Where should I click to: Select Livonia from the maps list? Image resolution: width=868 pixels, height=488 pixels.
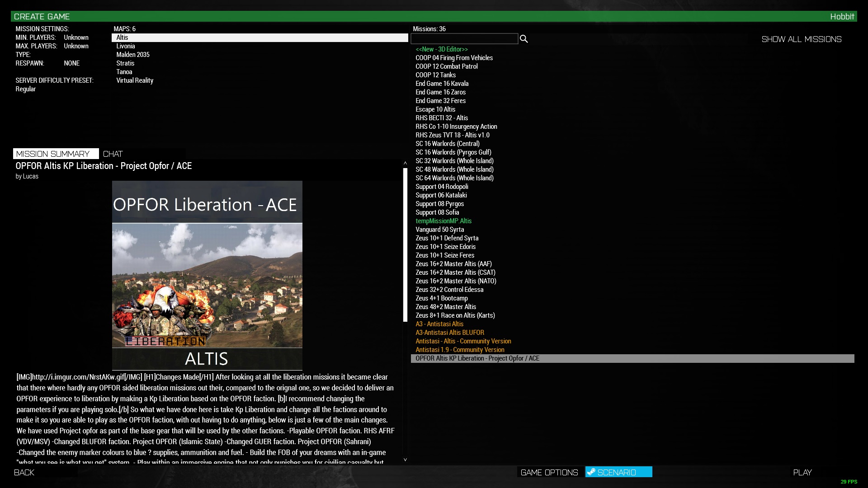pyautogui.click(x=126, y=46)
